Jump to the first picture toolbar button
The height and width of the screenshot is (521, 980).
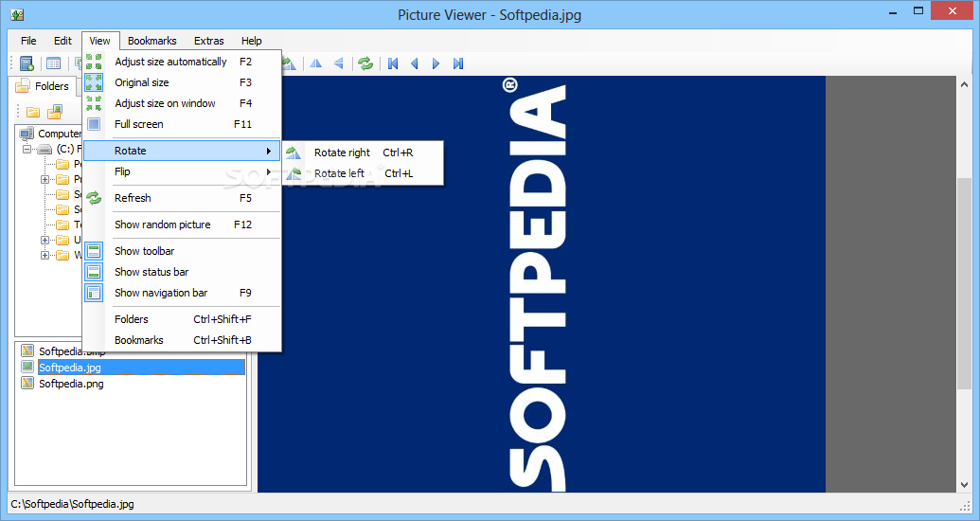click(x=393, y=63)
